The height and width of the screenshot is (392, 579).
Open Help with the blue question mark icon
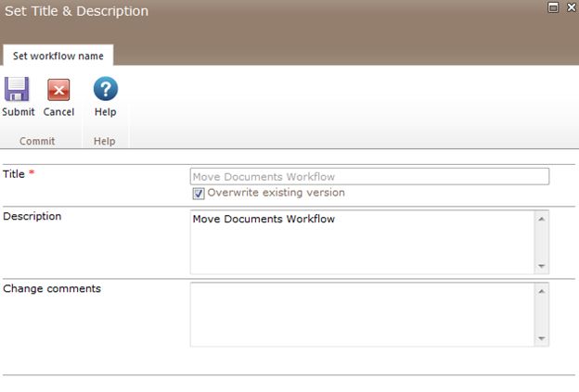click(106, 89)
